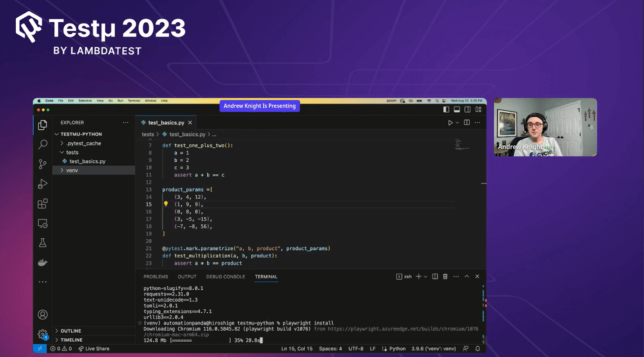Toggle the bottom panel visibility

[x=457, y=109]
